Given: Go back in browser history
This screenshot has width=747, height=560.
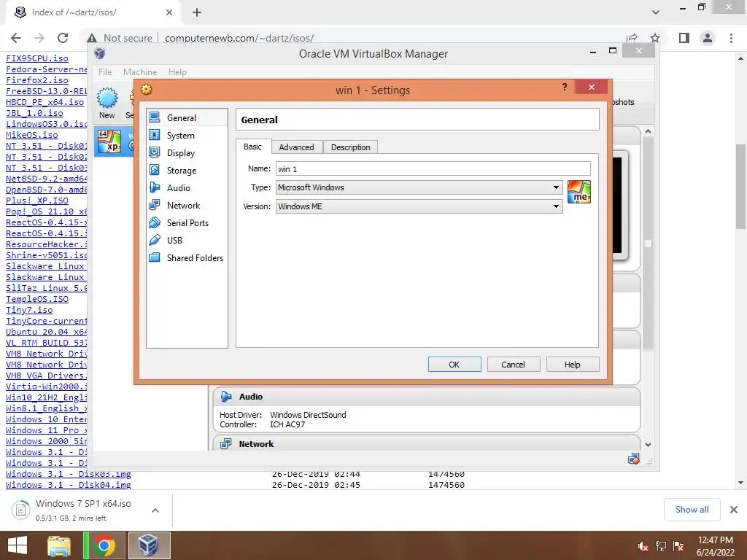Looking at the screenshot, I should coord(16,38).
